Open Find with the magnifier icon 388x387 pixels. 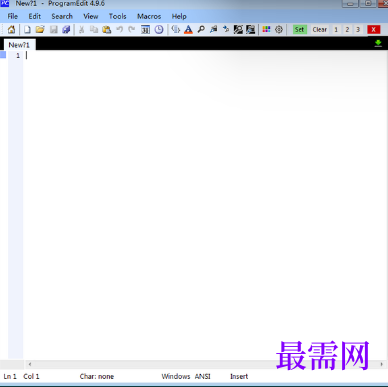click(x=201, y=30)
